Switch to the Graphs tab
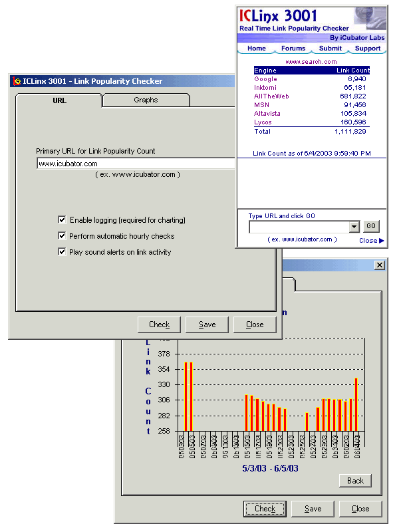399x532 pixels. coord(146,100)
